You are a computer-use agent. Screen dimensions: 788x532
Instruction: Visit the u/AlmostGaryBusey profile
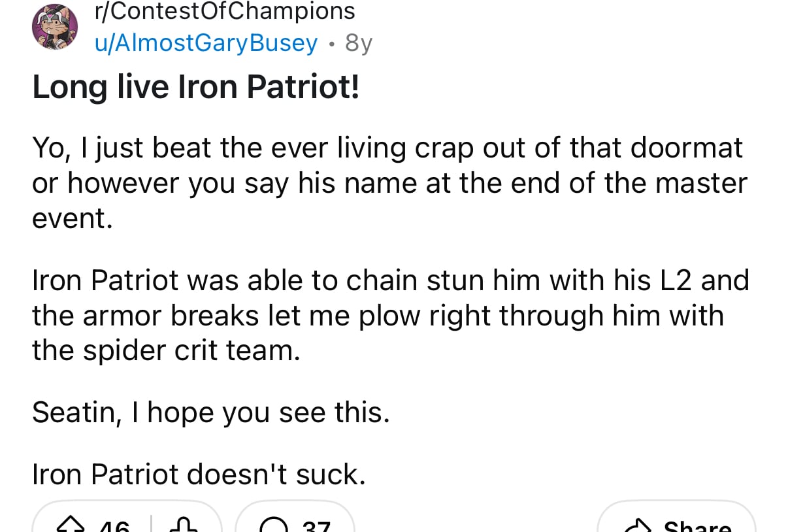click(206, 42)
